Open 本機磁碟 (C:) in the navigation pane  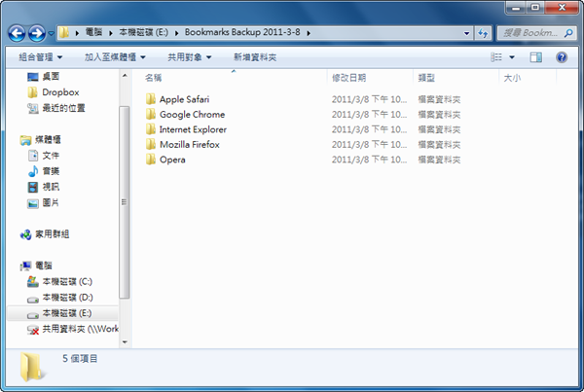click(67, 282)
